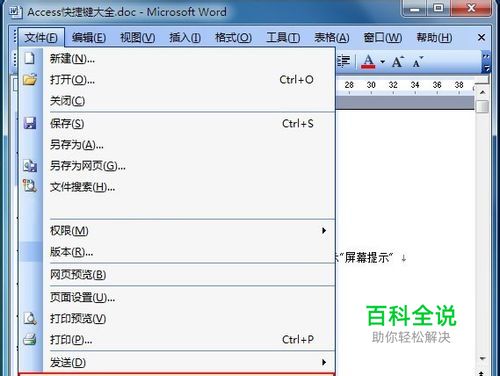This screenshot has height=376, width=500.
Task: Click vertical scrollbar up arrow
Action: click(482, 92)
